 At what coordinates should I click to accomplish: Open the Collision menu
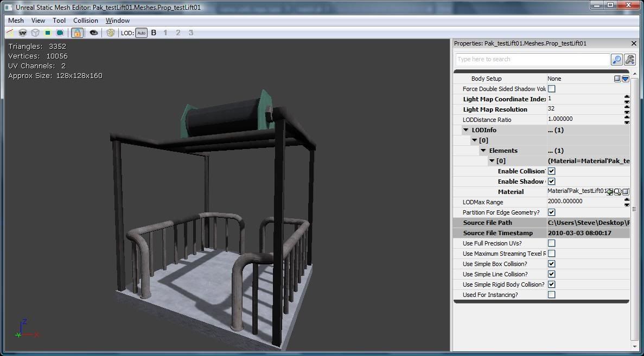86,21
